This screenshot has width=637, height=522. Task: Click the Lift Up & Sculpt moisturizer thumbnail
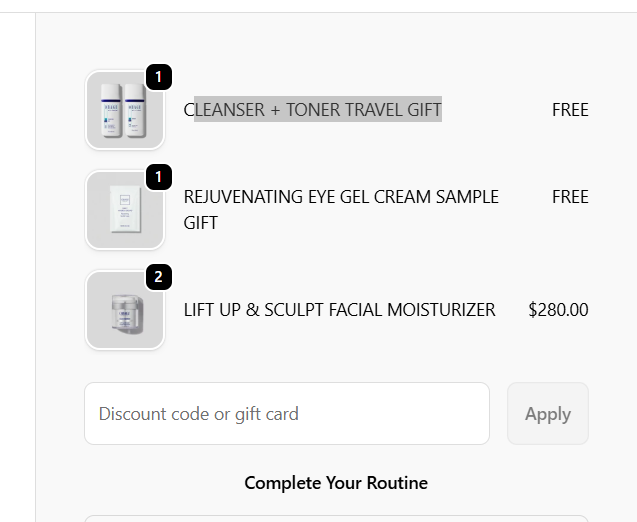coord(124,310)
